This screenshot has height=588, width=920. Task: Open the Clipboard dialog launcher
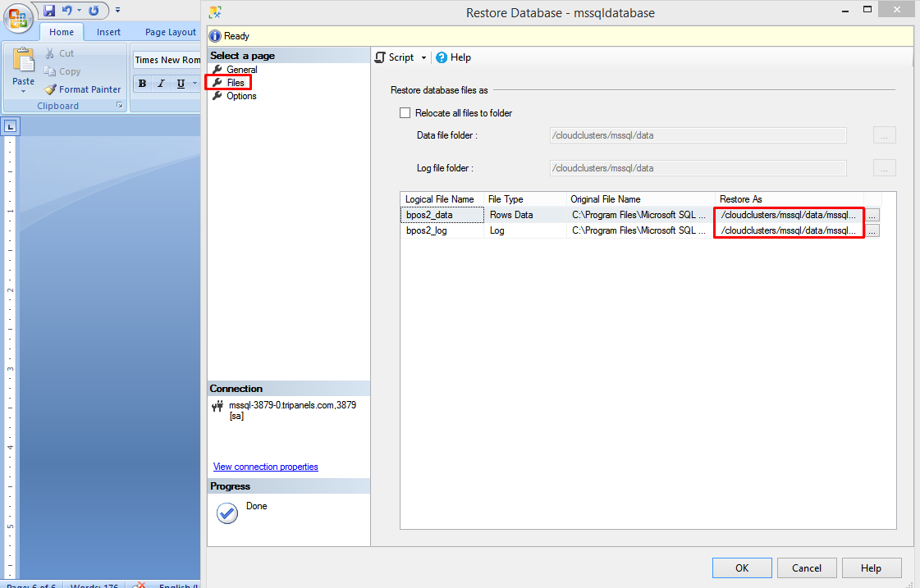pyautogui.click(x=120, y=106)
